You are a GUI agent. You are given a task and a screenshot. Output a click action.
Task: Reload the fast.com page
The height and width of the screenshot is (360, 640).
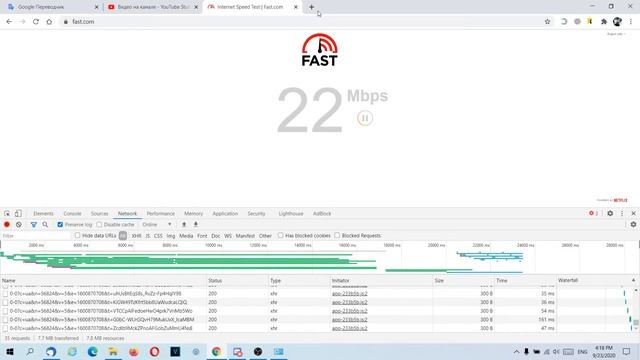[x=36, y=22]
